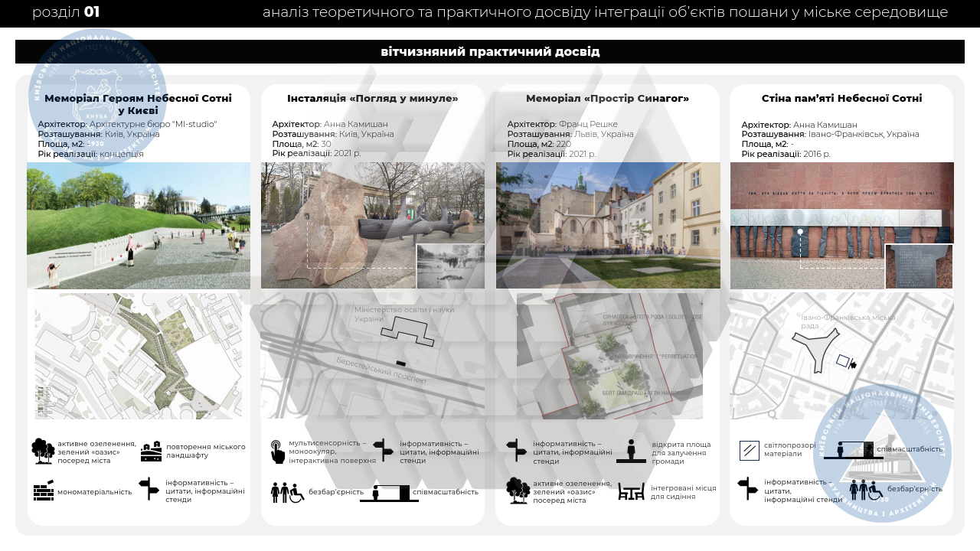Click the title 'Стіна пам'яті Небесної Сотні'
980x551 pixels.
pos(842,99)
